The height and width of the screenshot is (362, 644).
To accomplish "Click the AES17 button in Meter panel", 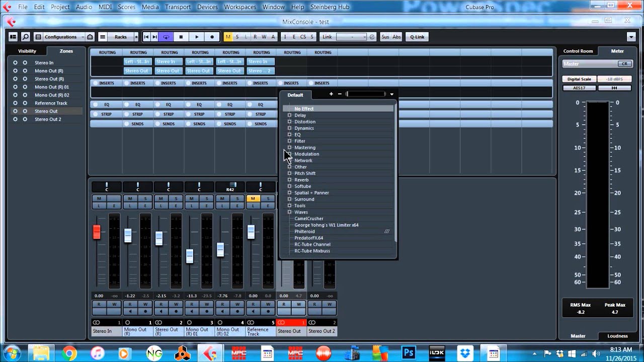I will click(579, 88).
